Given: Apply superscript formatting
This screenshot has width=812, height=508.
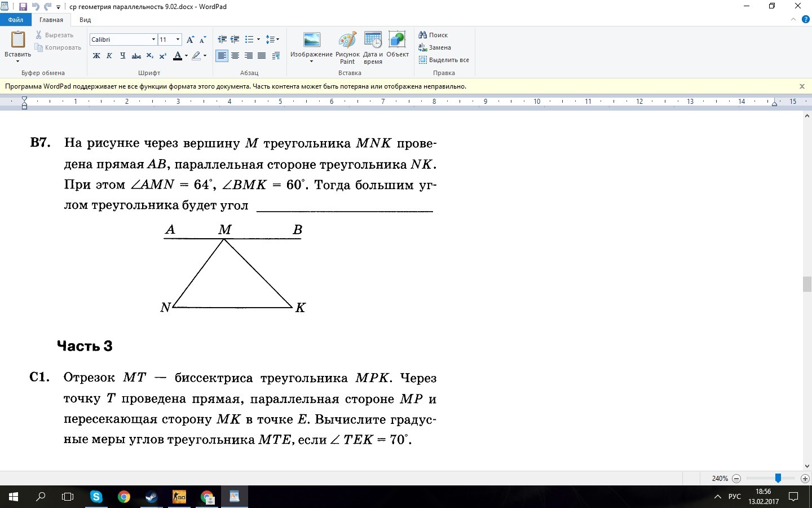Looking at the screenshot, I should [162, 56].
